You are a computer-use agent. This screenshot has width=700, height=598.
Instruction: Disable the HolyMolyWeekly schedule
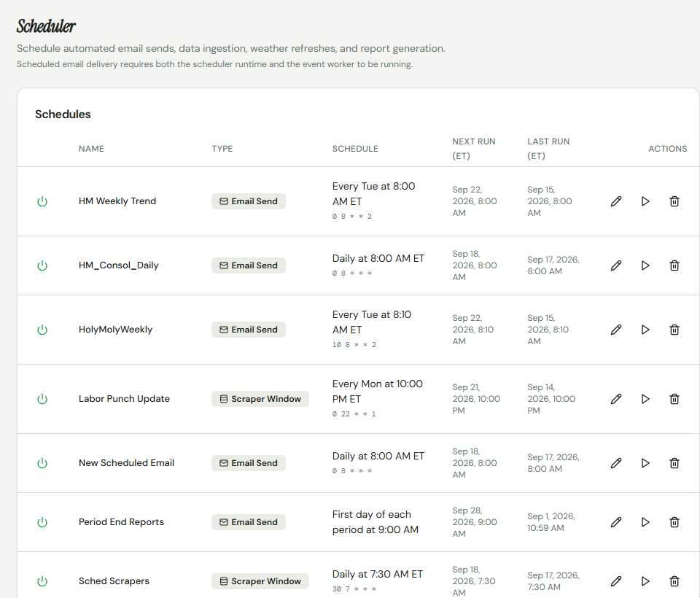(x=42, y=330)
